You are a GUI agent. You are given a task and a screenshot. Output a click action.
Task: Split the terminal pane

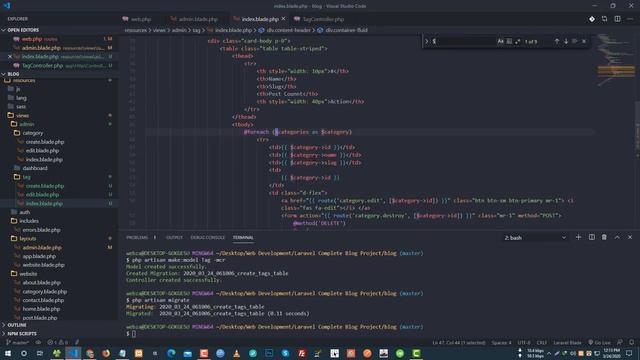pyautogui.click(x=591, y=237)
